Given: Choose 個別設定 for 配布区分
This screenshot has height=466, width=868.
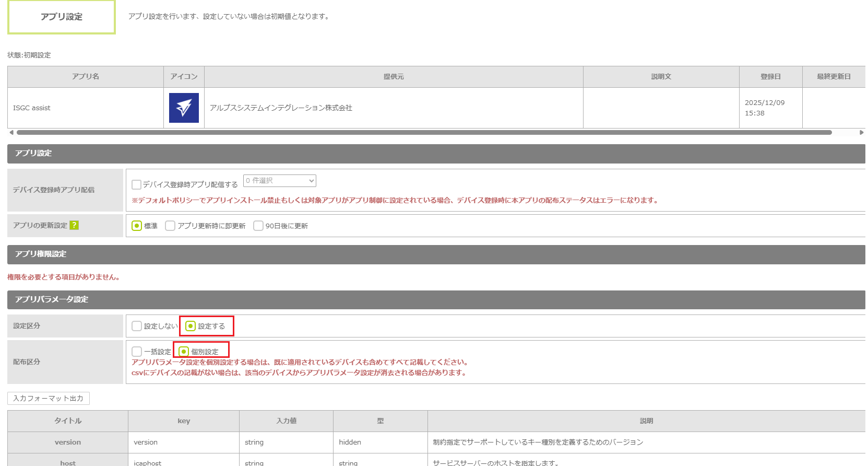Looking at the screenshot, I should (x=184, y=352).
